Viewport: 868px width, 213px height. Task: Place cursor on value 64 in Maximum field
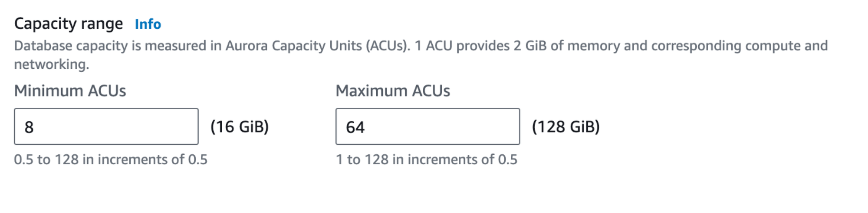[355, 127]
